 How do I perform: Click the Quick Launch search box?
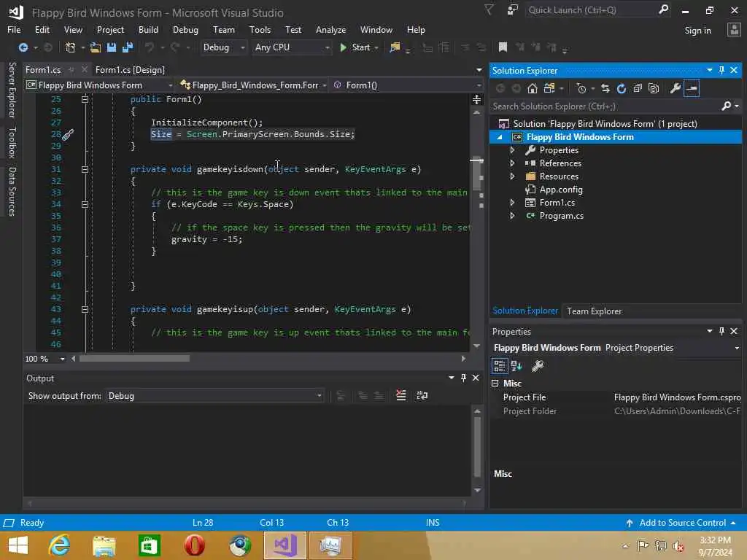pyautogui.click(x=592, y=10)
